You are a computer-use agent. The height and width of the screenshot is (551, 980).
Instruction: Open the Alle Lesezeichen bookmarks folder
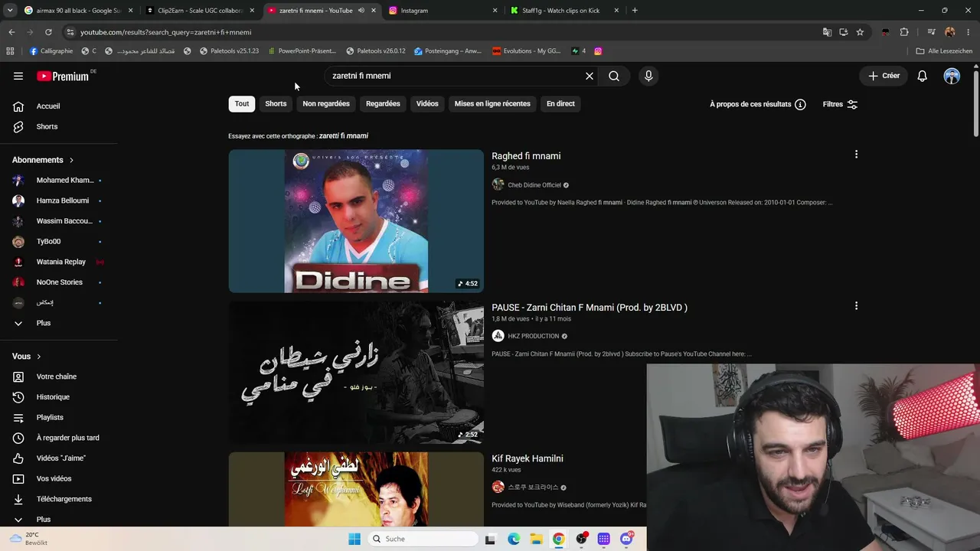(x=944, y=51)
